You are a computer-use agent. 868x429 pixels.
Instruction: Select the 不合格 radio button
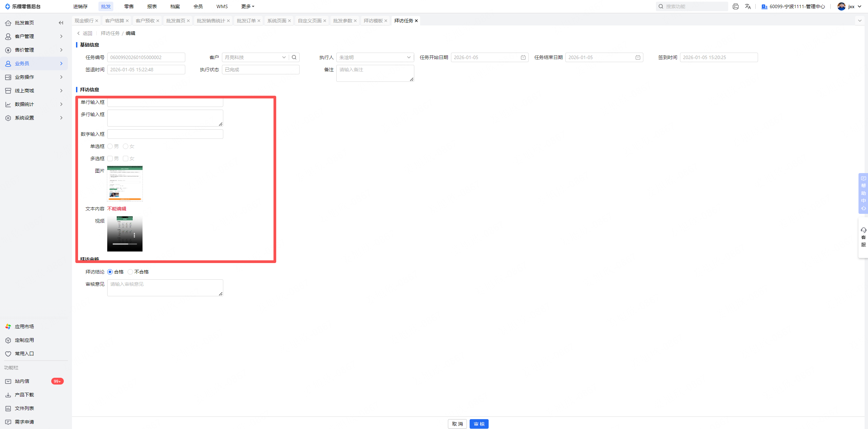point(130,272)
